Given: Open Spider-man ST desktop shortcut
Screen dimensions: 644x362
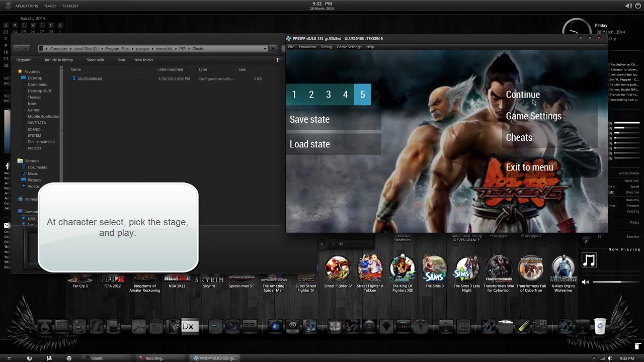Looking at the screenshot, I should click(242, 280).
